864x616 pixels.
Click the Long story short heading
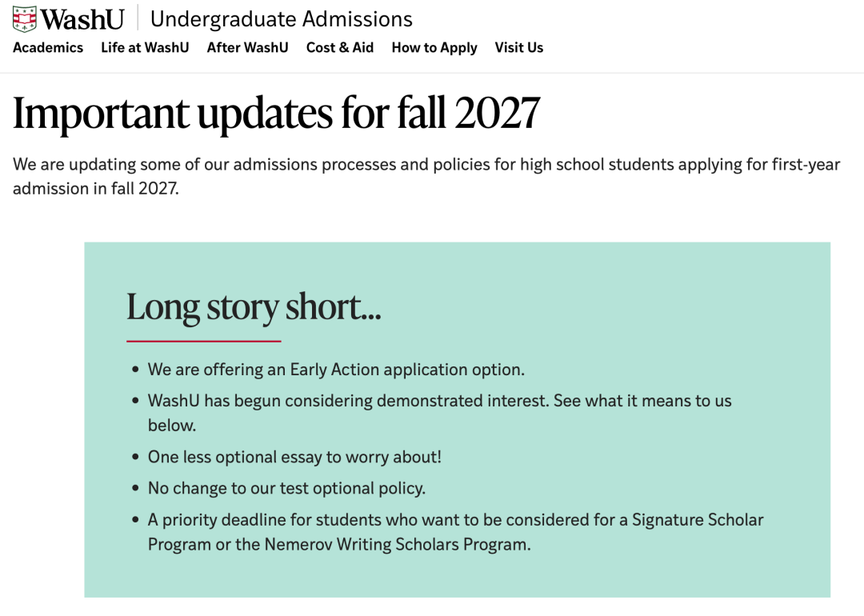pyautogui.click(x=254, y=306)
